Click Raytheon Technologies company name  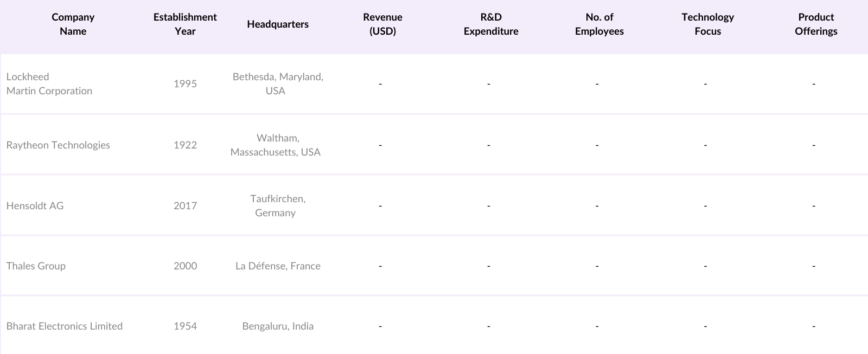[58, 145]
